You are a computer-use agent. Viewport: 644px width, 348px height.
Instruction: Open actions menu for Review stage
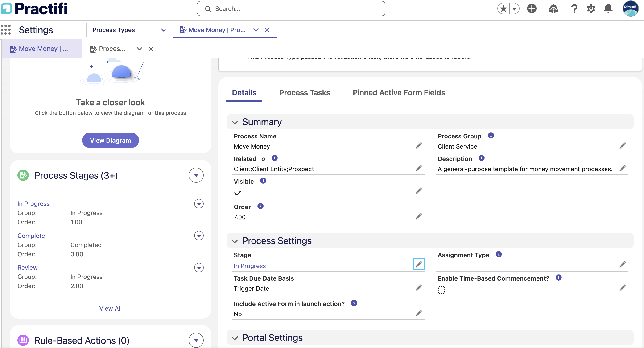199,268
